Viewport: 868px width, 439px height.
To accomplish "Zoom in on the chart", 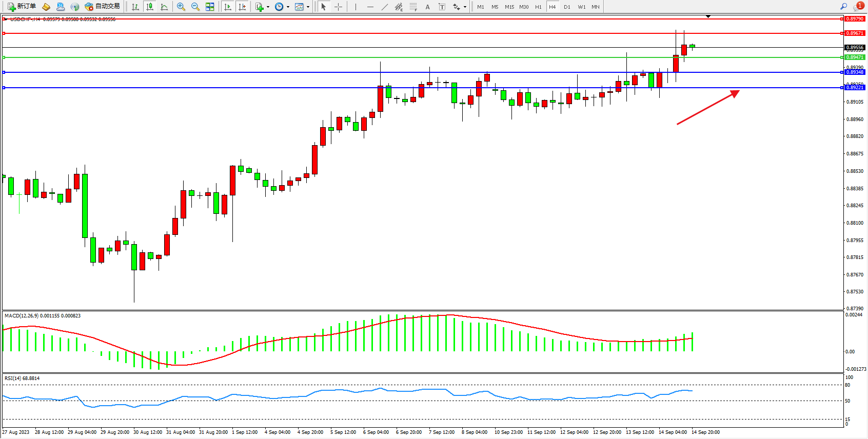I will (181, 7).
